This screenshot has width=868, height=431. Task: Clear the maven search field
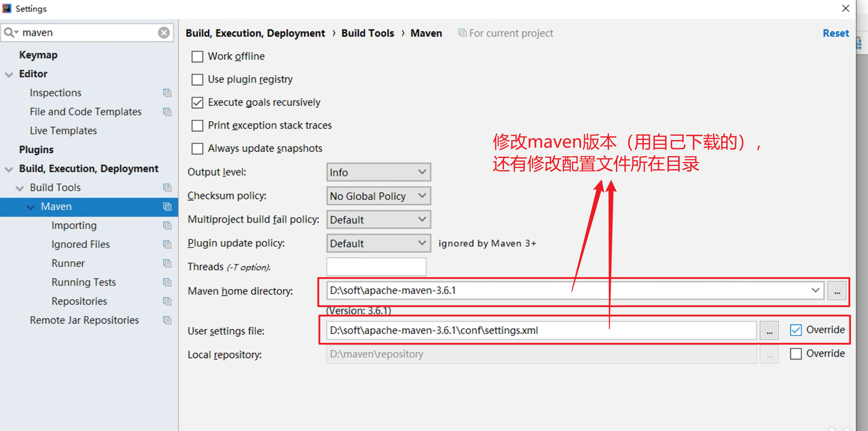pos(164,32)
